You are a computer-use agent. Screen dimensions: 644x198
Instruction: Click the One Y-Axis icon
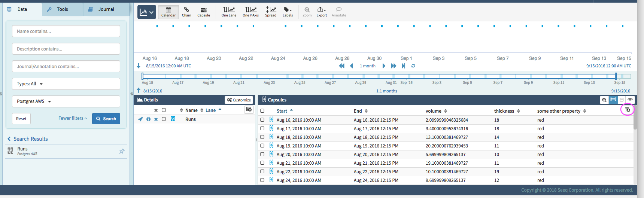(250, 12)
